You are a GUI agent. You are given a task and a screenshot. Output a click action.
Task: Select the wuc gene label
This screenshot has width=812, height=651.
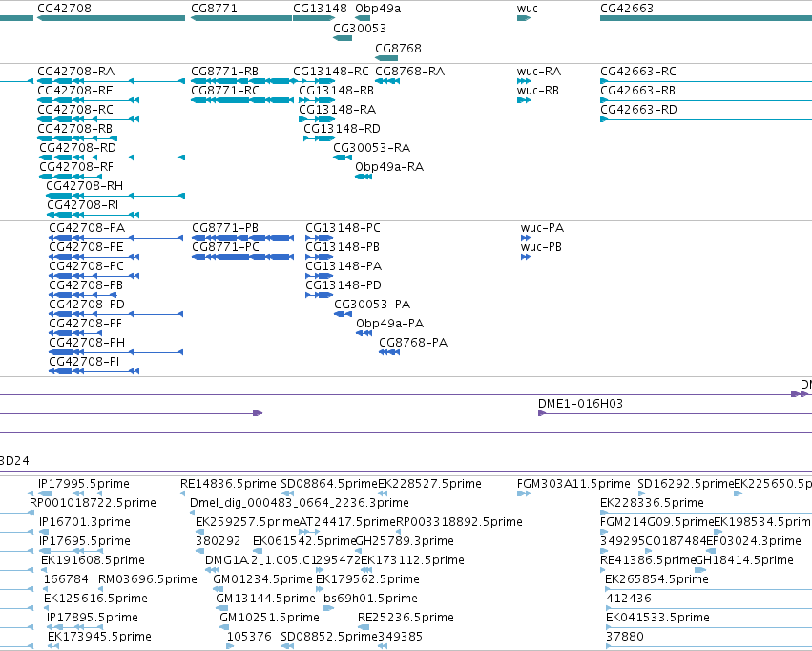pyautogui.click(x=527, y=9)
